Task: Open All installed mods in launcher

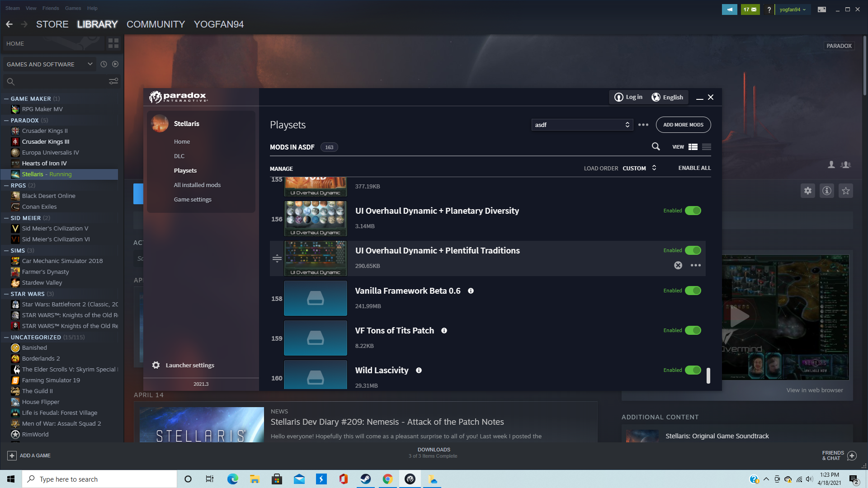Action: (197, 185)
